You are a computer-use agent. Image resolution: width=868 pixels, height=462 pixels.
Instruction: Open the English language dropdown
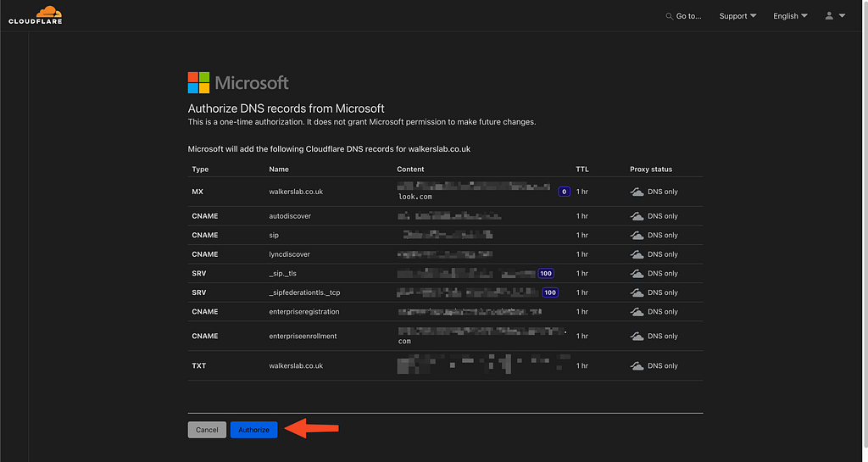790,16
